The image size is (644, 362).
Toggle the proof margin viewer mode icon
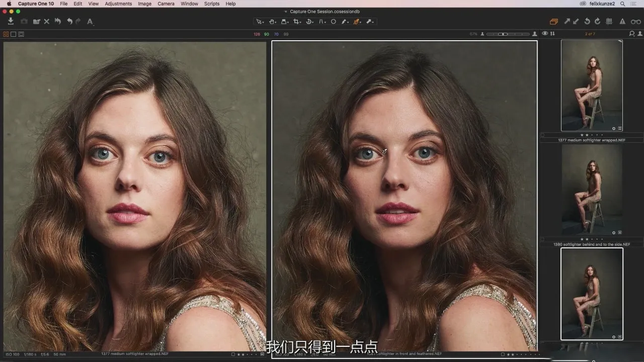(x=21, y=34)
